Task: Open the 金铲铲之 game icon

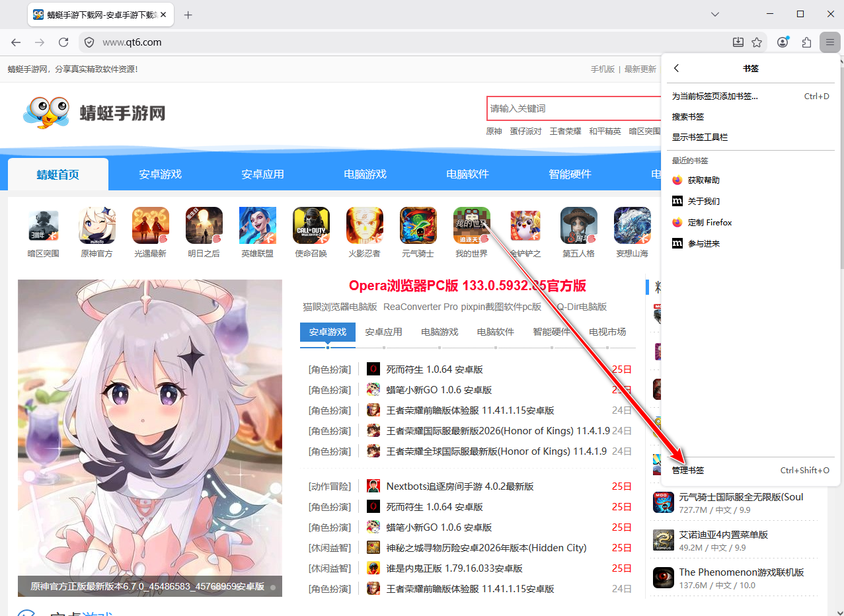Action: coord(525,226)
